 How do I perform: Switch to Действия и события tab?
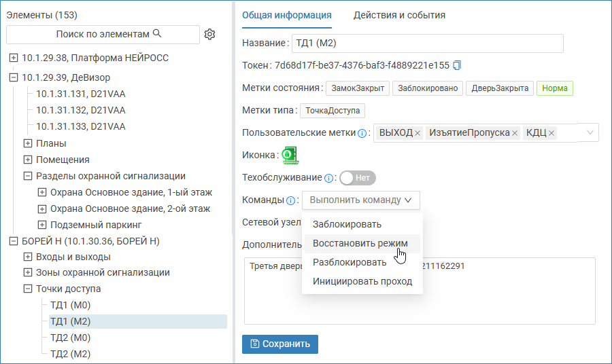(399, 15)
